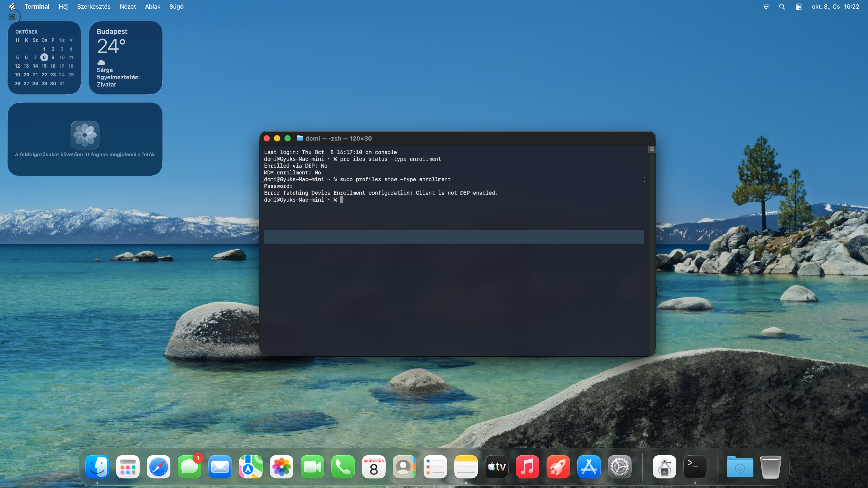Open Control Center in menu bar

click(x=799, y=7)
